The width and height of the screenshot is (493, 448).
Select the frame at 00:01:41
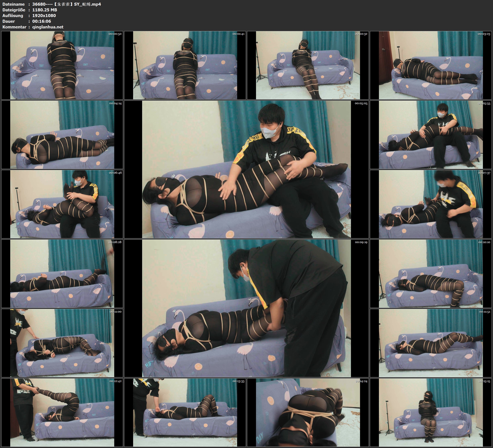click(x=185, y=65)
